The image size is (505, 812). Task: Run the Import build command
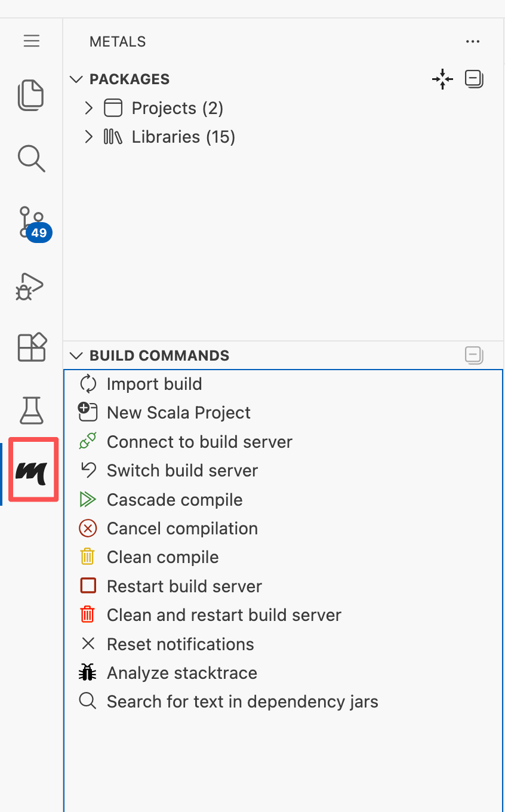coord(154,384)
